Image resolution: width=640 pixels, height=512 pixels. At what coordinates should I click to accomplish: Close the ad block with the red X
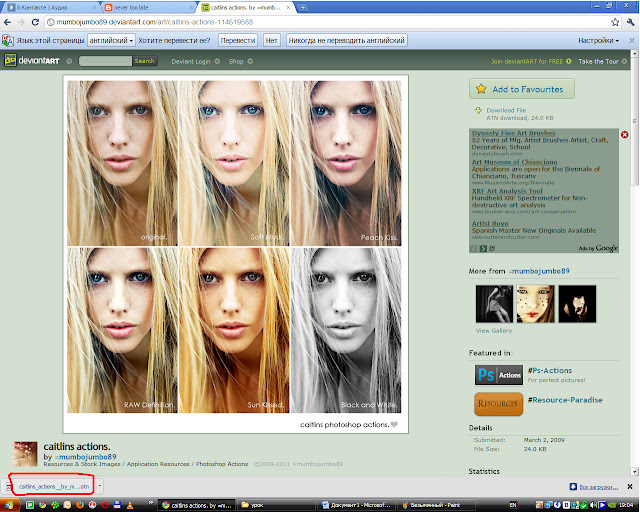point(624,134)
